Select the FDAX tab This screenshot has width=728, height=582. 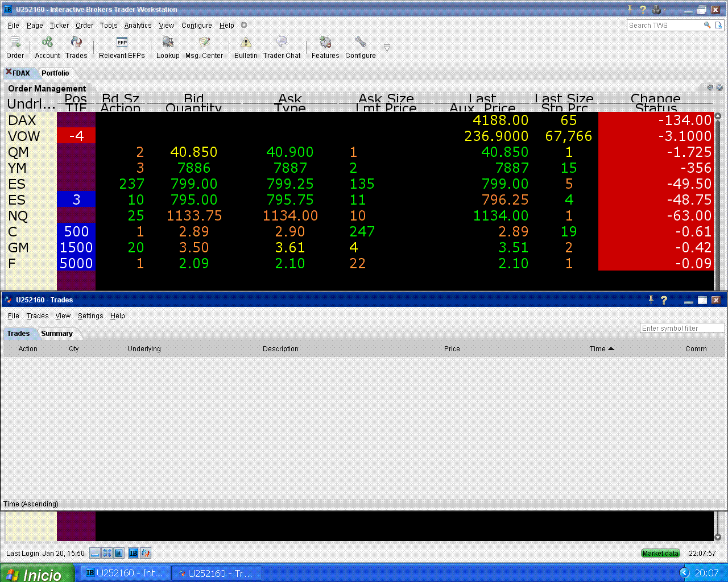click(x=22, y=73)
